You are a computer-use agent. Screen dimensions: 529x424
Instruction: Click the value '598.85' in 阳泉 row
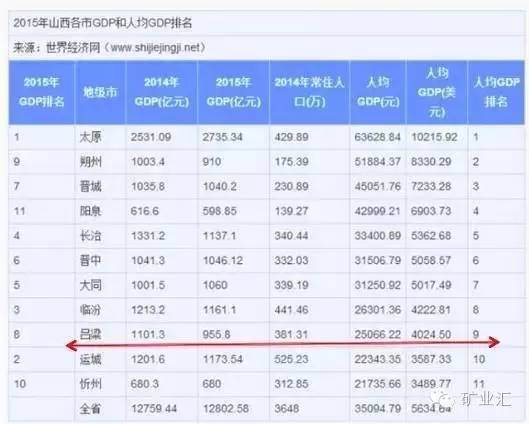coord(220,211)
